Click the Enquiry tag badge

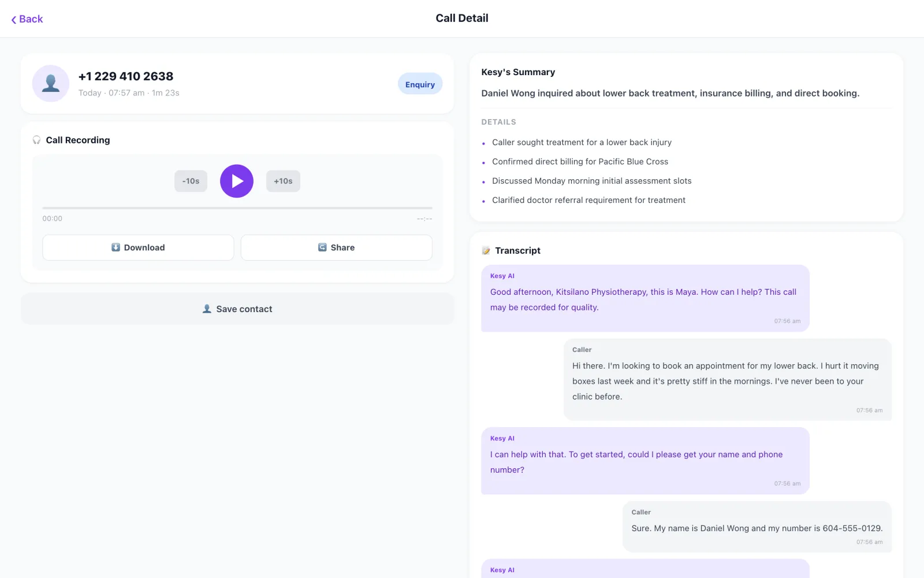420,84
